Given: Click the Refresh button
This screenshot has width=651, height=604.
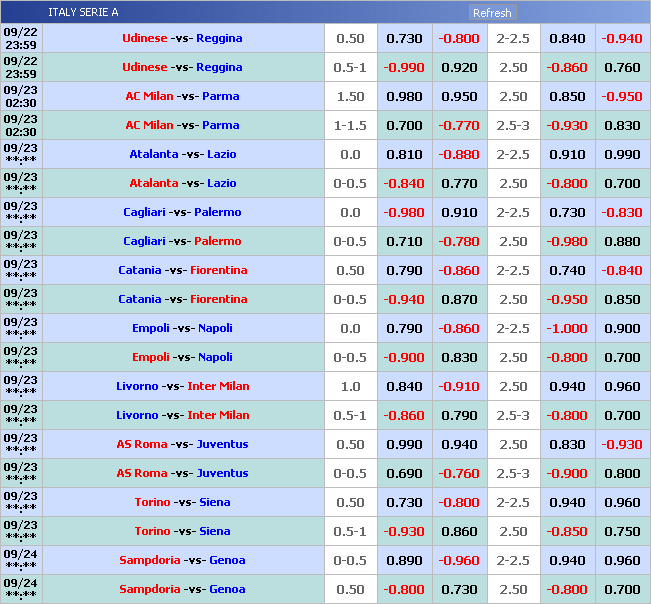Looking at the screenshot, I should 492,13.
